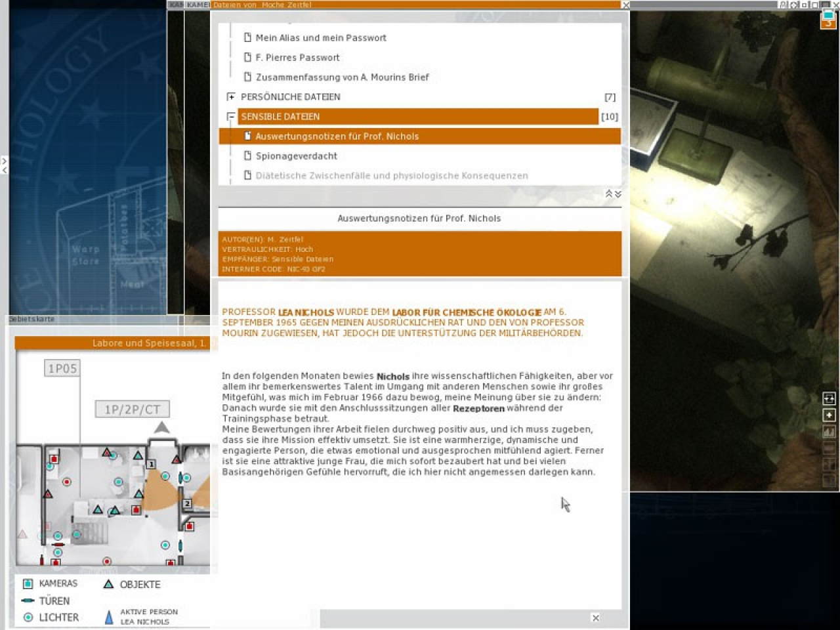
Task: Toggle LICHTER legend filter
Action: [x=51, y=618]
